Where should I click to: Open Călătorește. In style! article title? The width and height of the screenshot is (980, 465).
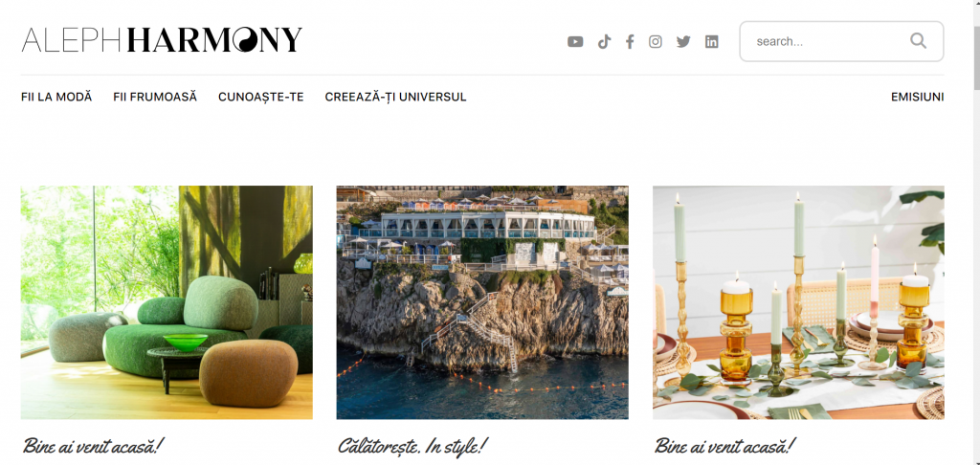click(412, 447)
